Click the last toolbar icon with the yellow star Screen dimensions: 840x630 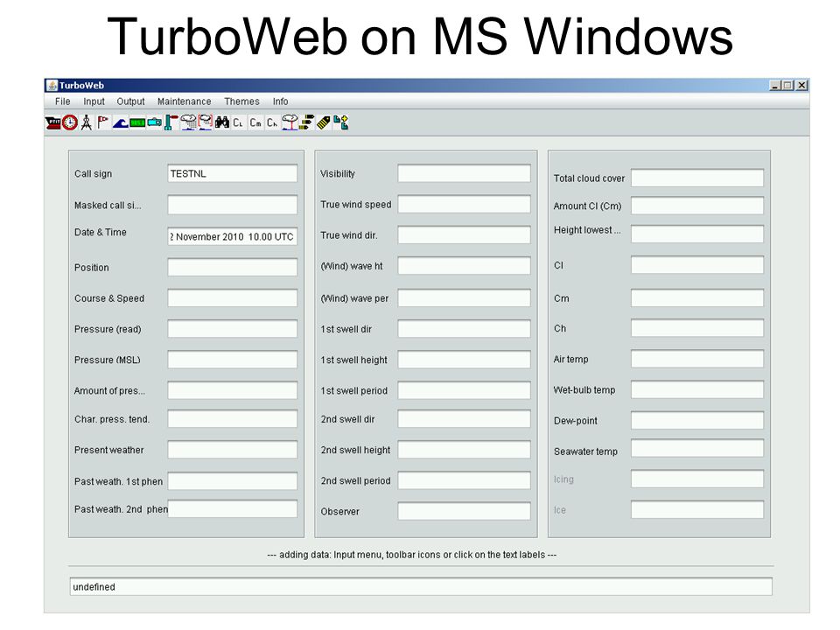(340, 122)
